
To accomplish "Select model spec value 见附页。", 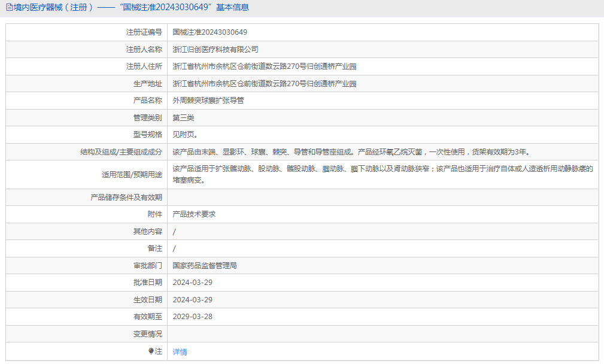I will pyautogui.click(x=186, y=135).
